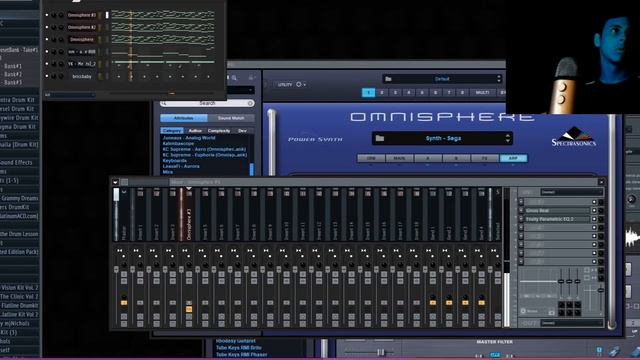Turn the pan knob on the brickbaby channel
Image resolution: width=640 pixels, height=360 pixels.
click(x=54, y=76)
